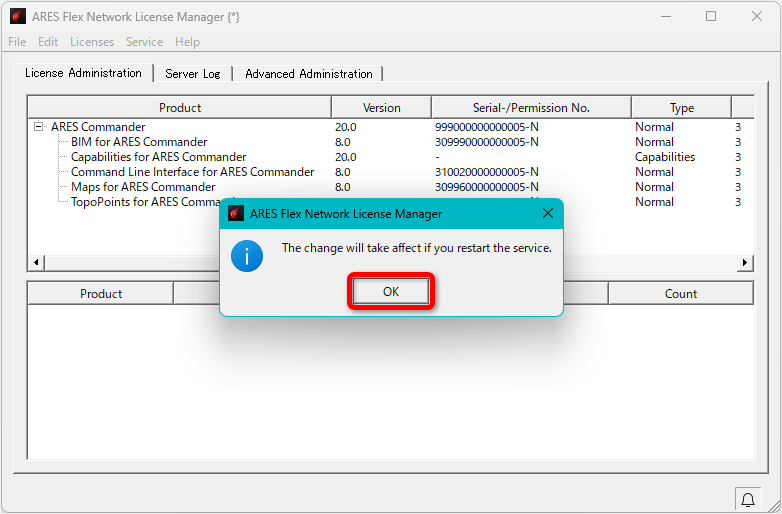The height and width of the screenshot is (514, 782).
Task: Click Normal type in Maps row
Action: (654, 187)
